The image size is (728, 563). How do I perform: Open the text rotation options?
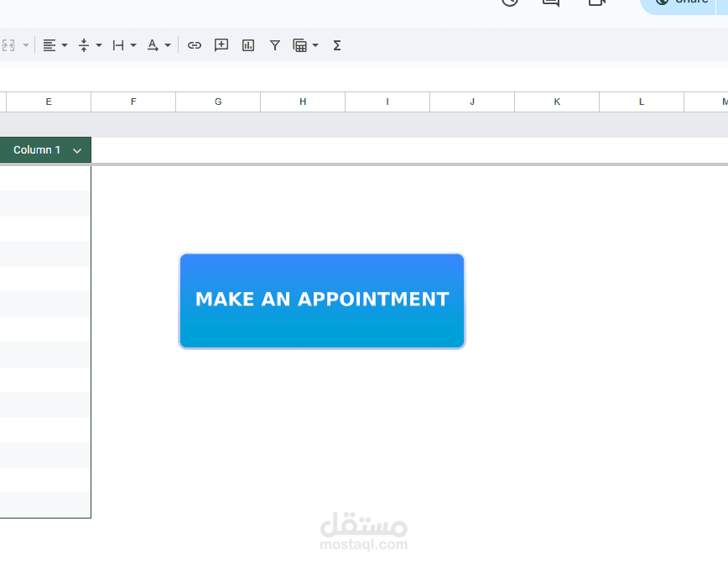click(x=153, y=45)
